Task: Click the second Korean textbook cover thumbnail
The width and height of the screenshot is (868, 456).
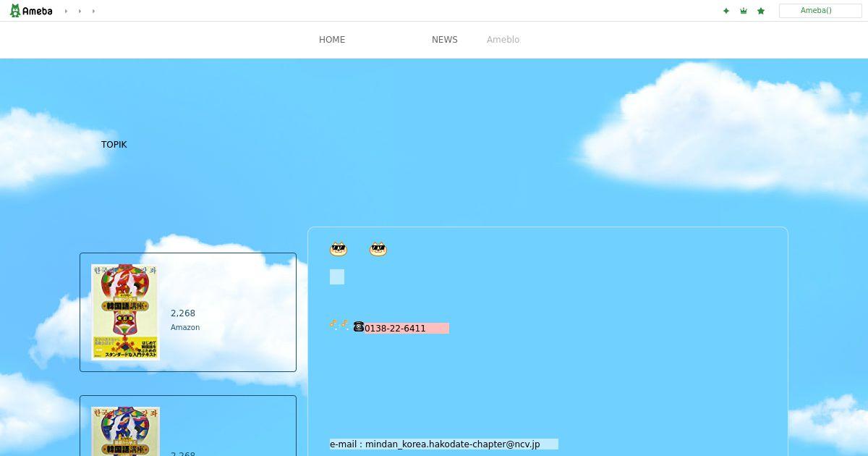Action: click(125, 431)
